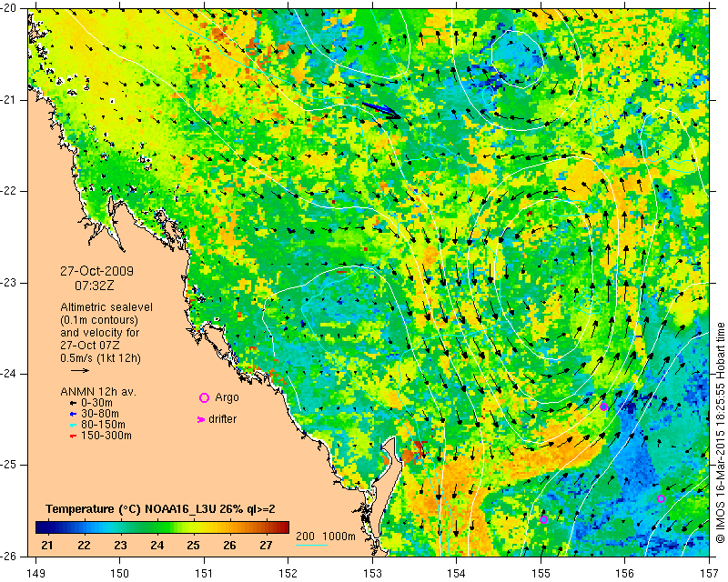Click the 'drifter' legend label

click(222, 419)
